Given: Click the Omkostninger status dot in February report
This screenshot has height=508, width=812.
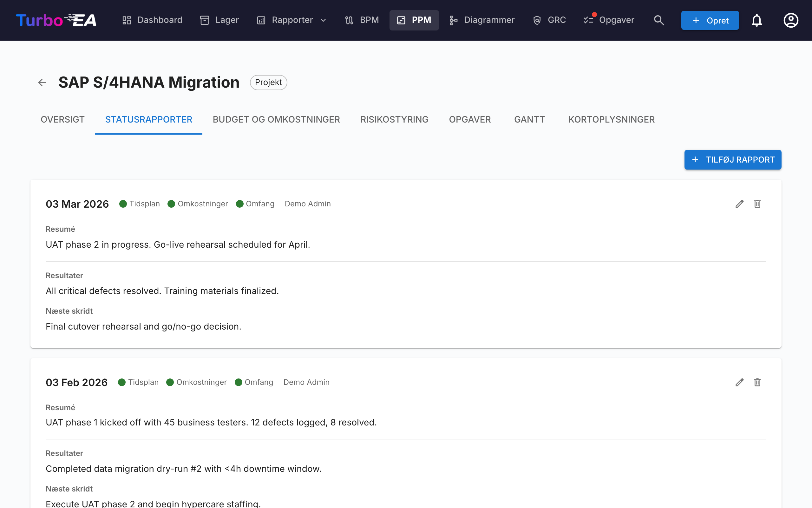Looking at the screenshot, I should coord(170,382).
